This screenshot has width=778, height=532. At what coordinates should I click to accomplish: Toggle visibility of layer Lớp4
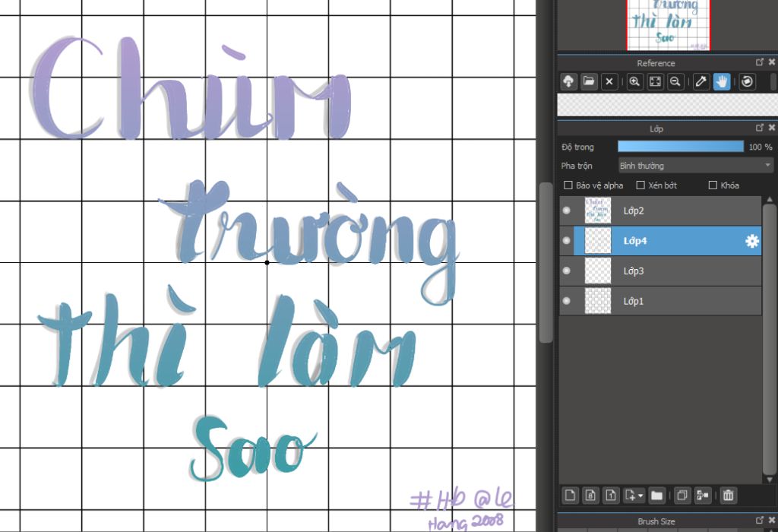point(567,241)
